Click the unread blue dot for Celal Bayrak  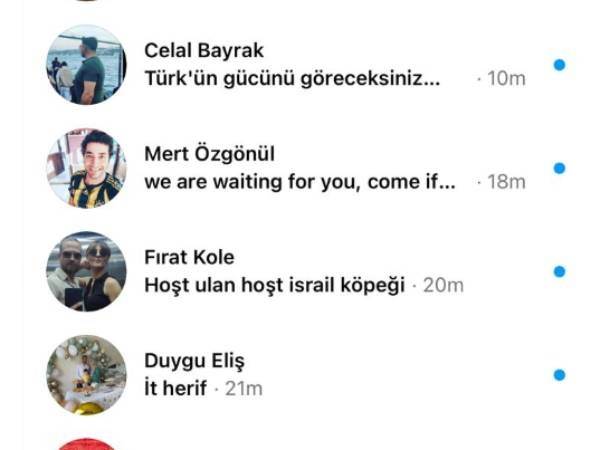[559, 65]
